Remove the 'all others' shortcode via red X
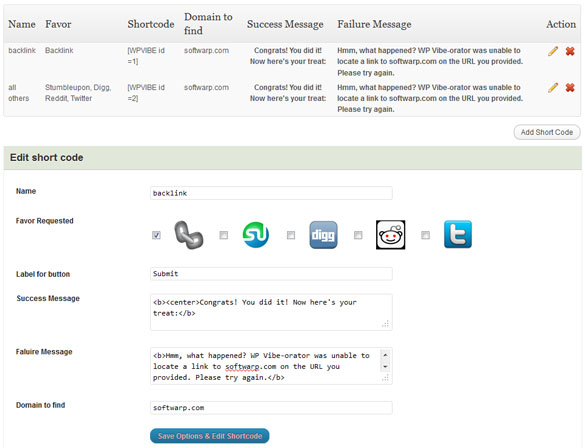Screen dimensions: 585x448 click(x=570, y=88)
